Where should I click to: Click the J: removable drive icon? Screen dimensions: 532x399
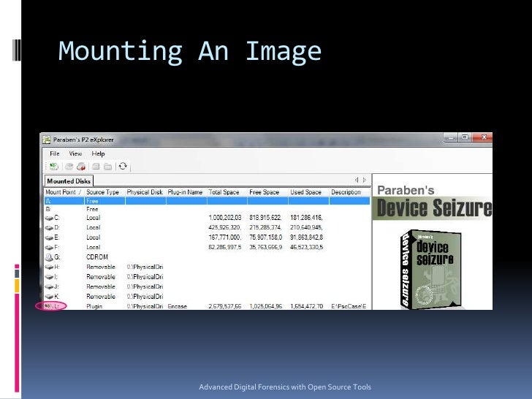[x=49, y=286]
